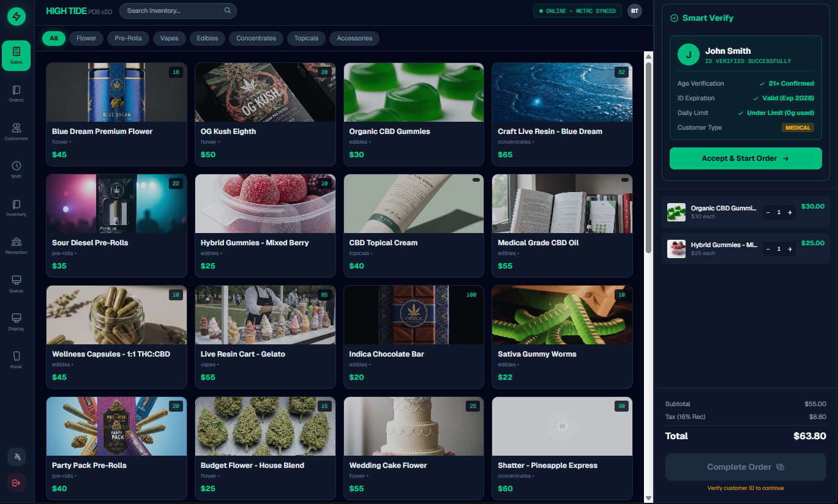The height and width of the screenshot is (504, 838).
Task: Filter products by Vapes
Action: 170,39
